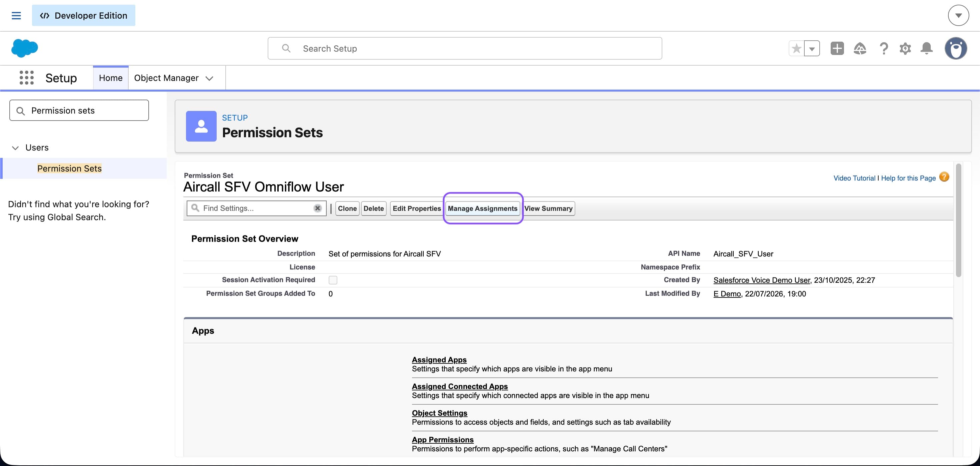Open the Notifications bell
The width and height of the screenshot is (980, 466).
pos(926,48)
